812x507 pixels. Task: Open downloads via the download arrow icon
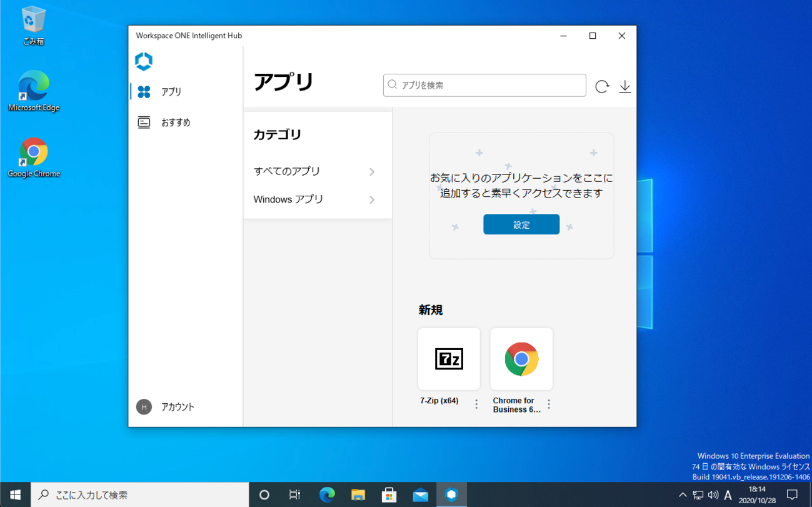(624, 87)
